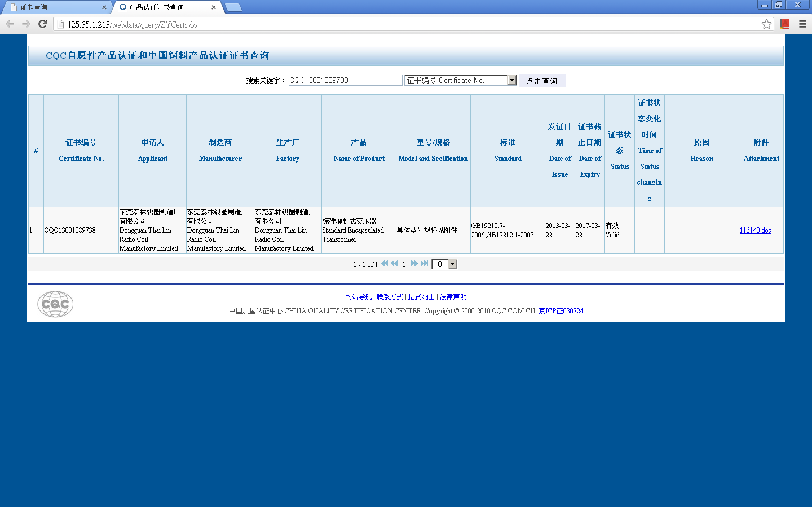The image size is (812, 508).
Task: Click the Standard column header
Action: point(507,151)
